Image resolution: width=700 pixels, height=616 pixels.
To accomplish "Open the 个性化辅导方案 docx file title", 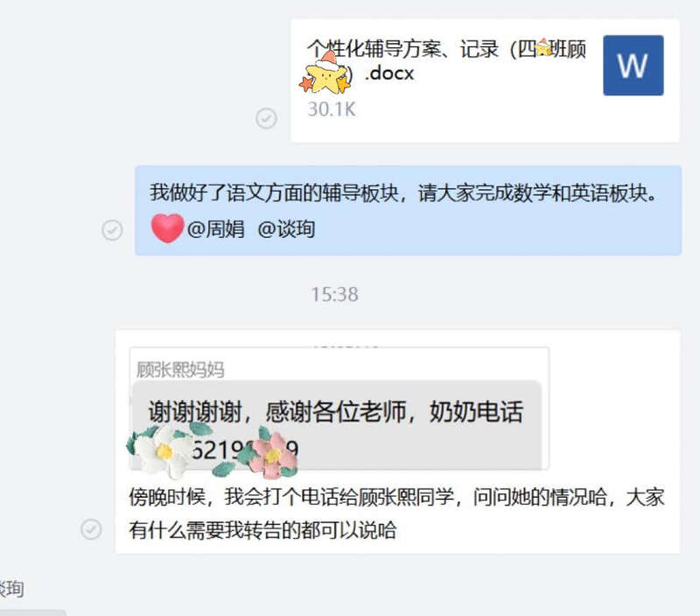I will pos(446,60).
